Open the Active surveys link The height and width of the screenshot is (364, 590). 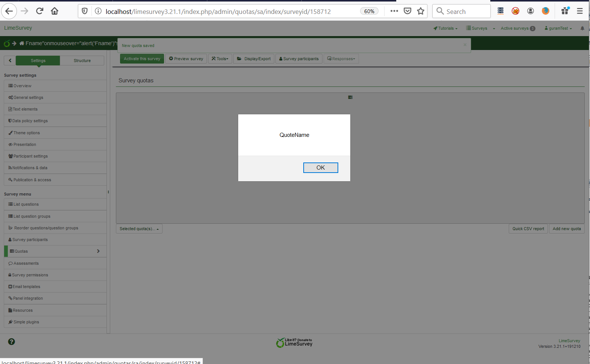click(x=518, y=28)
